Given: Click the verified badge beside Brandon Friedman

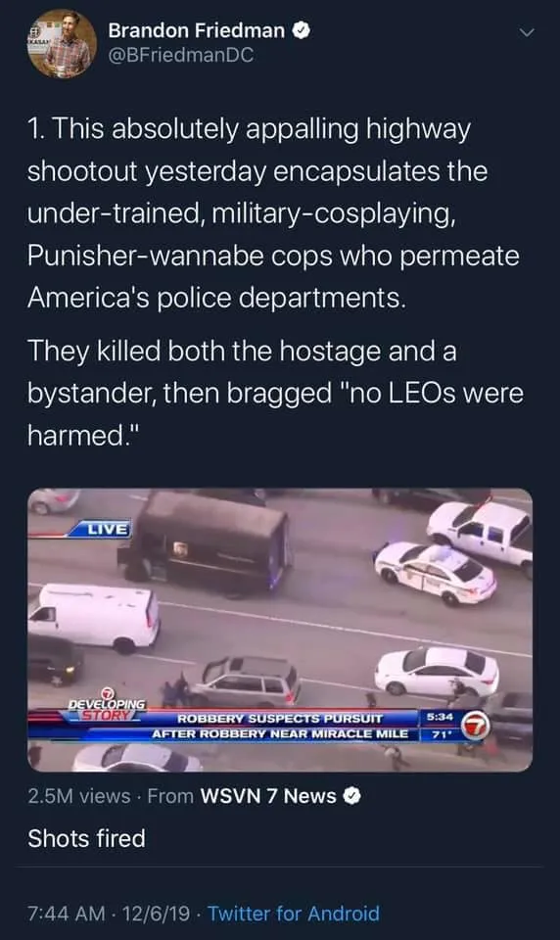Looking at the screenshot, I should (301, 30).
